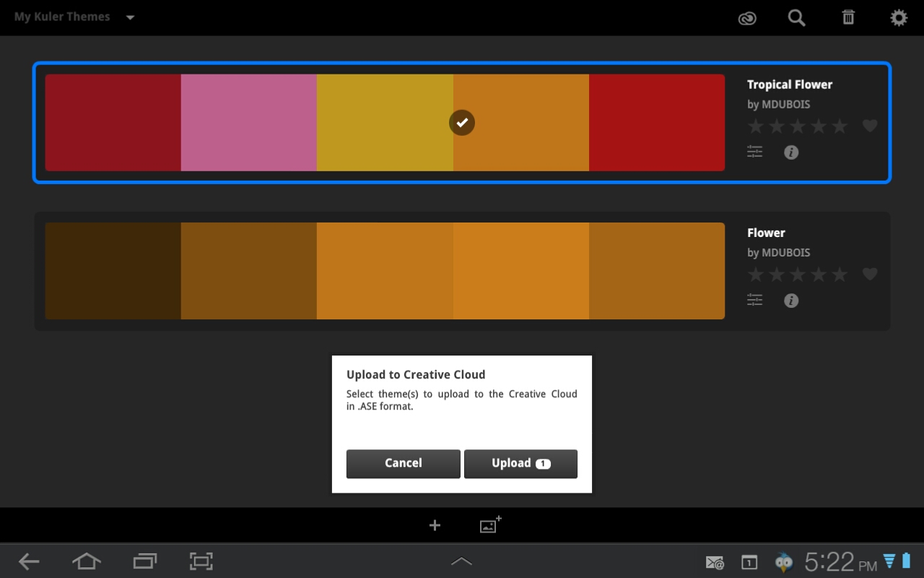Favorite the Tropical Flower theme heart
The height and width of the screenshot is (578, 924).
870,126
